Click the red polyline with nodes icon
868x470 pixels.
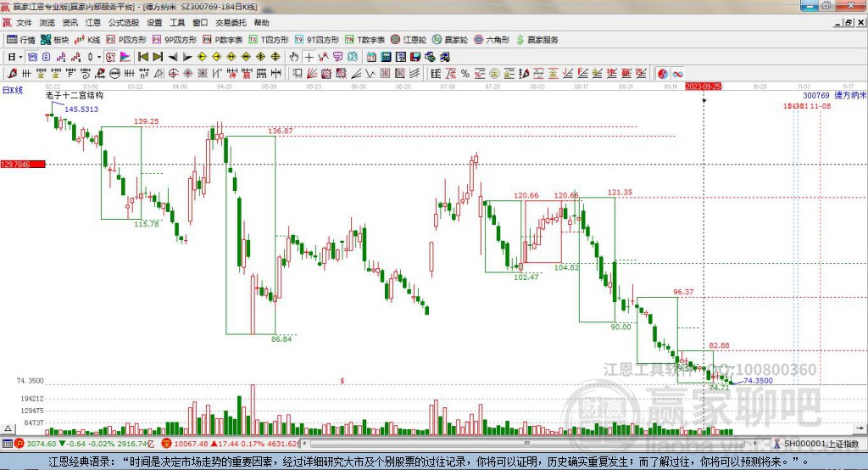(x=323, y=57)
